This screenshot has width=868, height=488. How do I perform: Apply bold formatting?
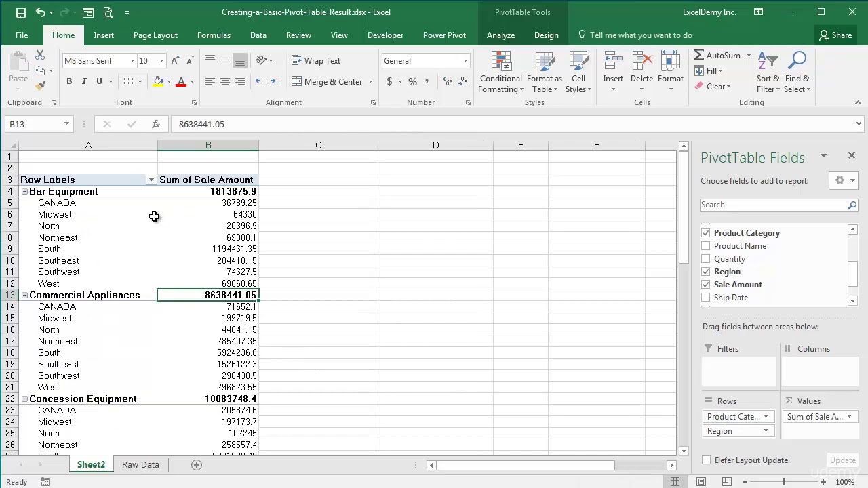[68, 81]
